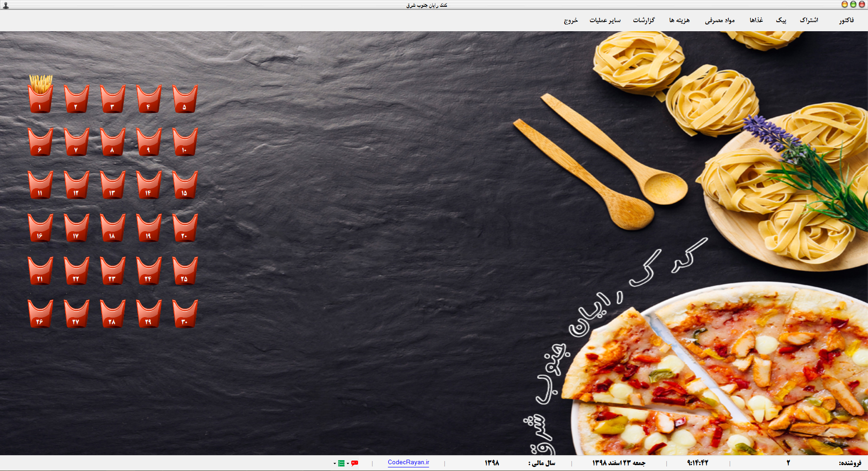Visit the CodecRayan.ir link
Image resolution: width=868 pixels, height=471 pixels.
(408, 462)
